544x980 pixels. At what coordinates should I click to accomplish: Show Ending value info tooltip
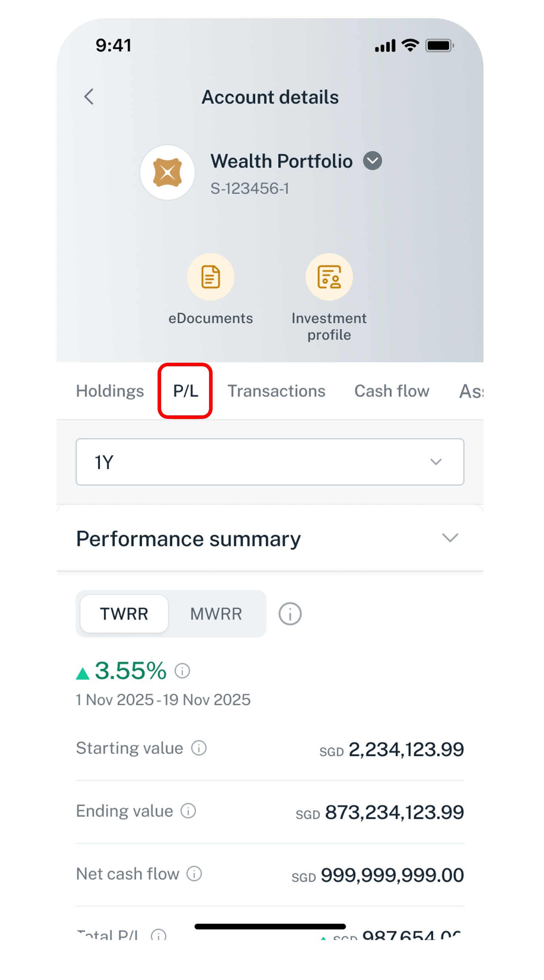click(188, 811)
